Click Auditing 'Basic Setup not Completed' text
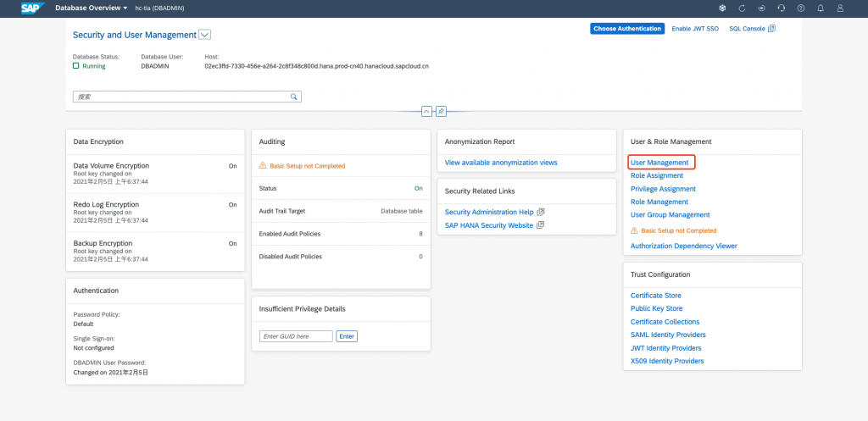 click(x=307, y=166)
